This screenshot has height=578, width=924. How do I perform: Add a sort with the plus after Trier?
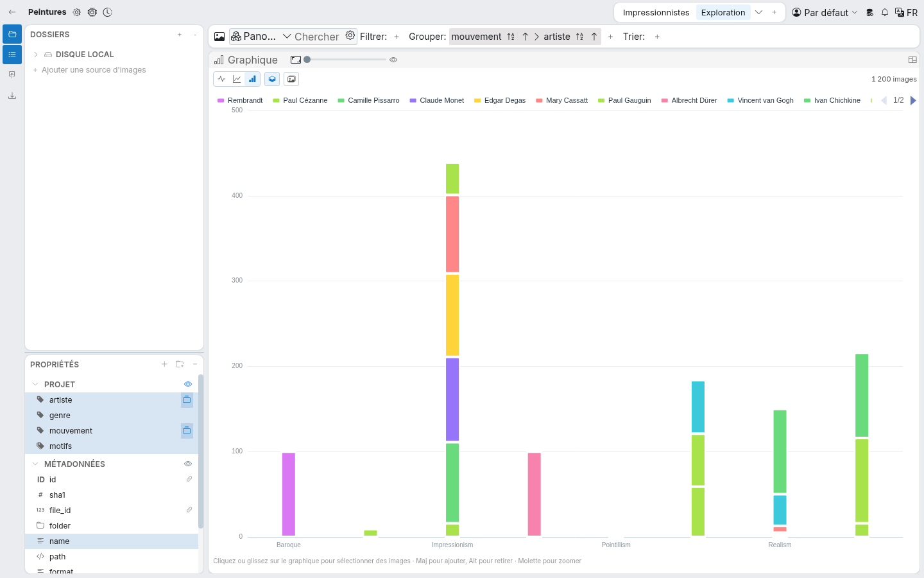[x=657, y=37]
